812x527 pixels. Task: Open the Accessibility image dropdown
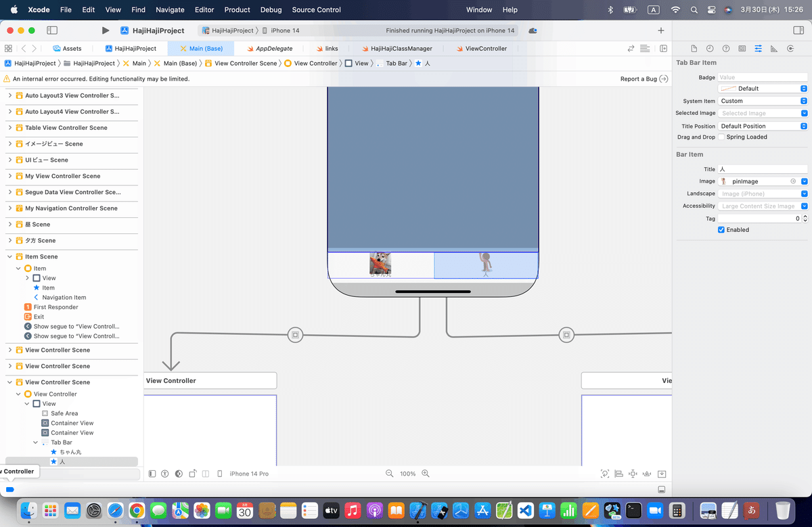coord(804,206)
